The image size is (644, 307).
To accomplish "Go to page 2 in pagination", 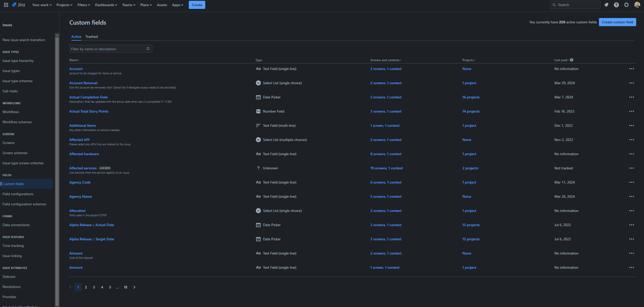I will pyautogui.click(x=86, y=287).
